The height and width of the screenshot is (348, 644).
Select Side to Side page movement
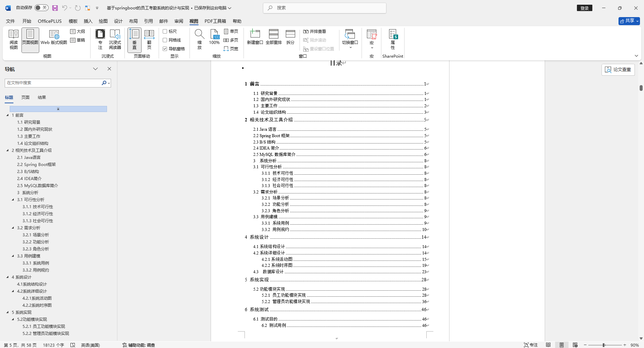pos(149,40)
